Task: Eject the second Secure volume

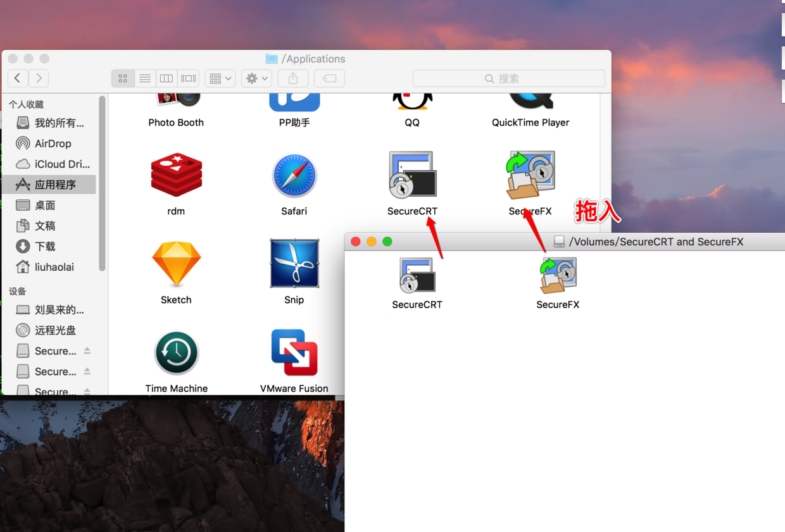Action: click(87, 371)
